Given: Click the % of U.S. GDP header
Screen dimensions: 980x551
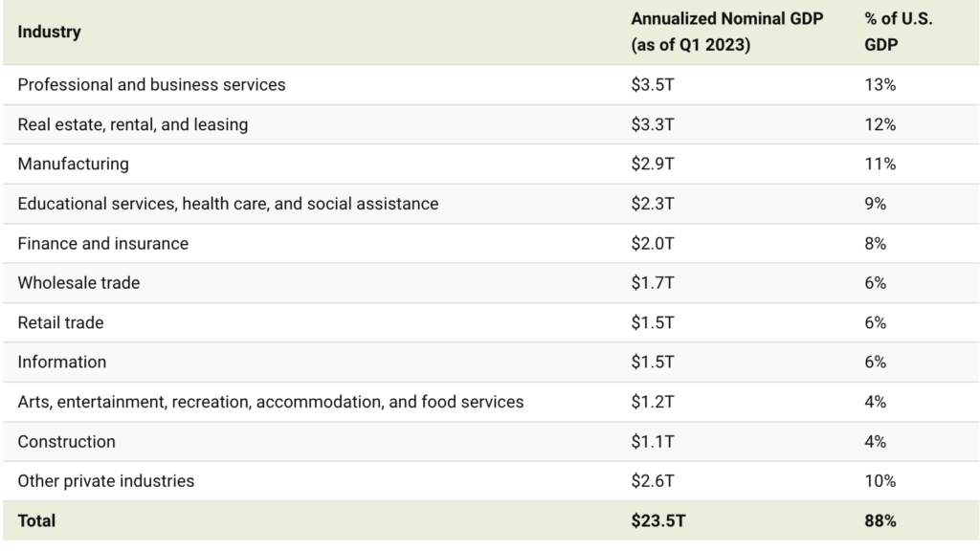Looking at the screenshot, I should (x=891, y=33).
